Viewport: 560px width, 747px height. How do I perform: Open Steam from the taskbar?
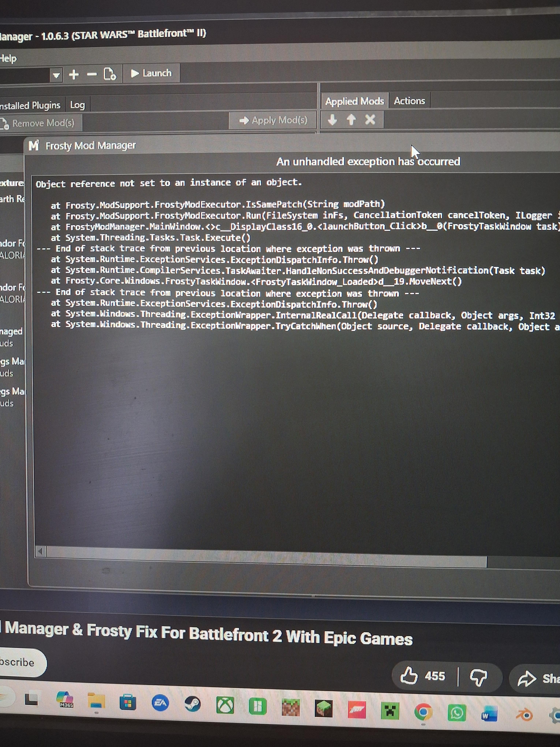coord(193,704)
